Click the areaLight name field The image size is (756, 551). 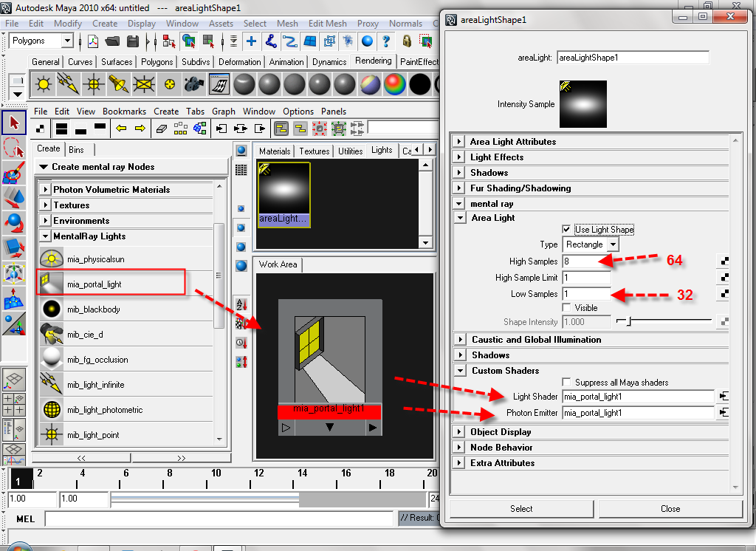[x=633, y=58]
